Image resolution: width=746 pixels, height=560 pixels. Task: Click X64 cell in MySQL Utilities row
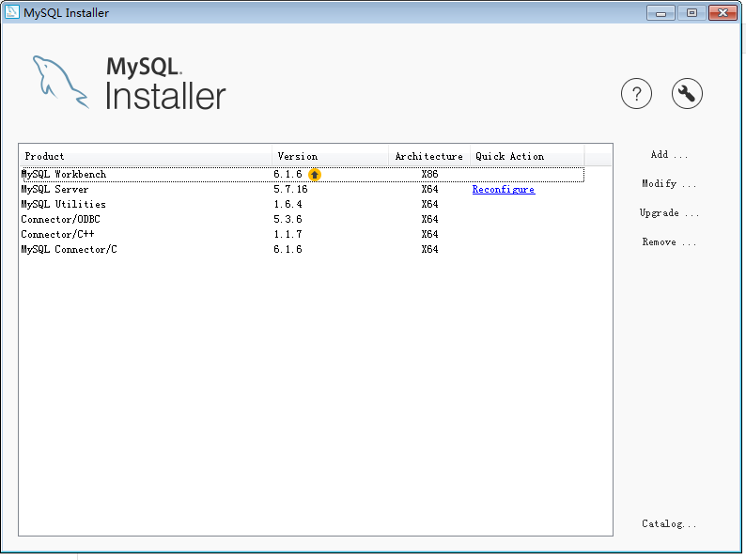(429, 205)
